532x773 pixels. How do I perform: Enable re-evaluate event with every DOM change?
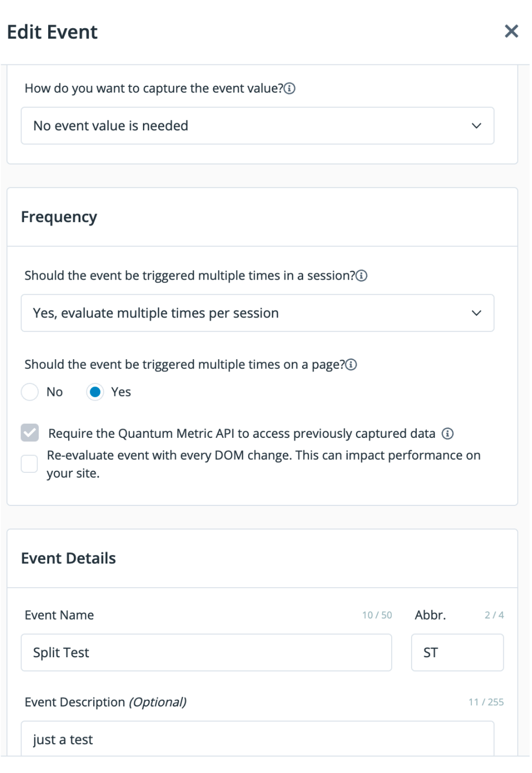click(x=29, y=464)
